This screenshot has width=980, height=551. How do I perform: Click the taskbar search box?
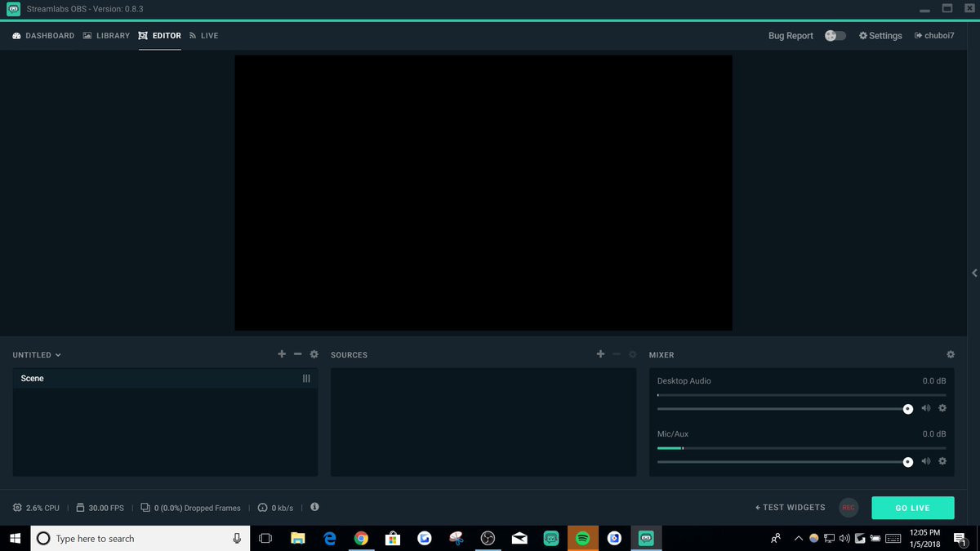[140, 538]
